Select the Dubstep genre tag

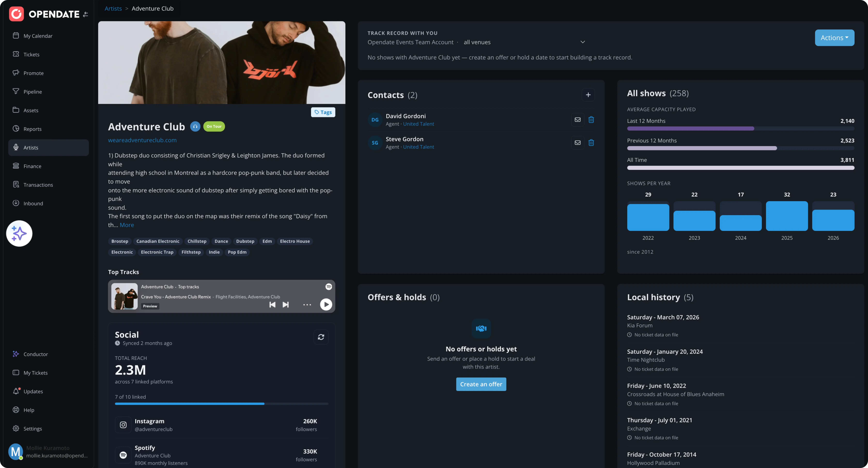245,241
